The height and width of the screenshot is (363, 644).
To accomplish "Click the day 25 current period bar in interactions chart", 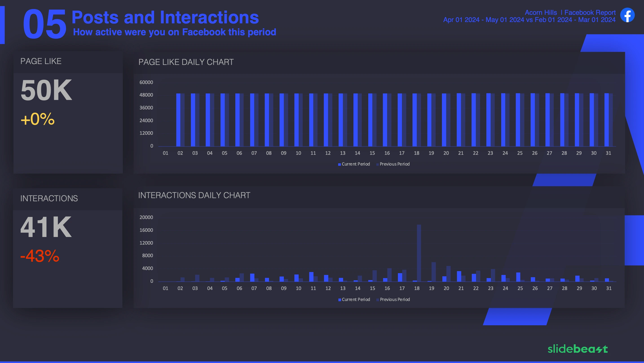I will point(518,277).
